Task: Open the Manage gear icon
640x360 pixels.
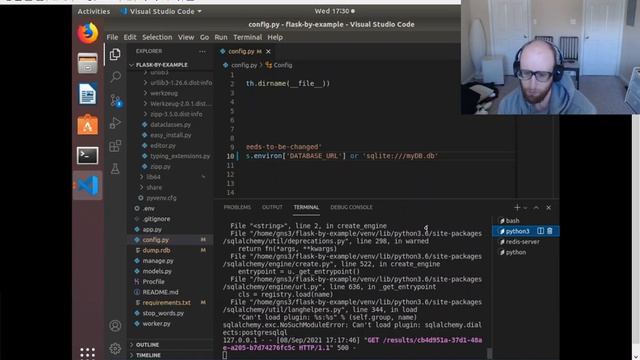Action: click(115, 348)
